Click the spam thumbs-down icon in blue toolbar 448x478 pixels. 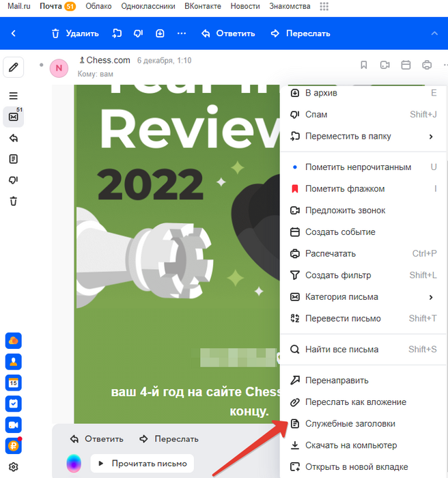pos(138,33)
